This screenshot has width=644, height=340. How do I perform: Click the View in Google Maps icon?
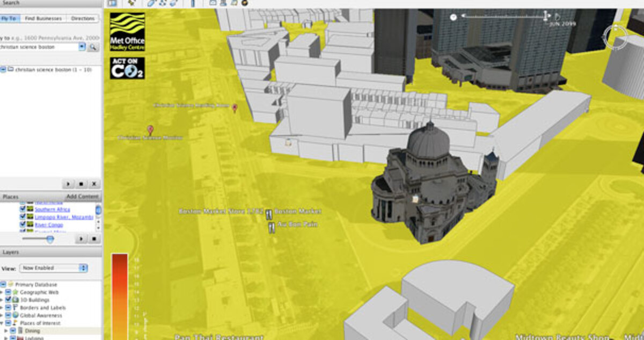click(x=234, y=3)
